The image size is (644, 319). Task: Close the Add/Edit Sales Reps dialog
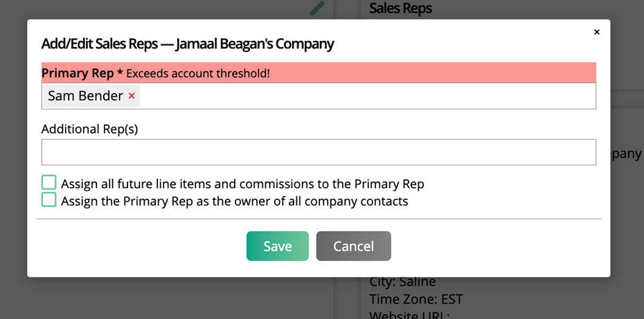coord(596,32)
